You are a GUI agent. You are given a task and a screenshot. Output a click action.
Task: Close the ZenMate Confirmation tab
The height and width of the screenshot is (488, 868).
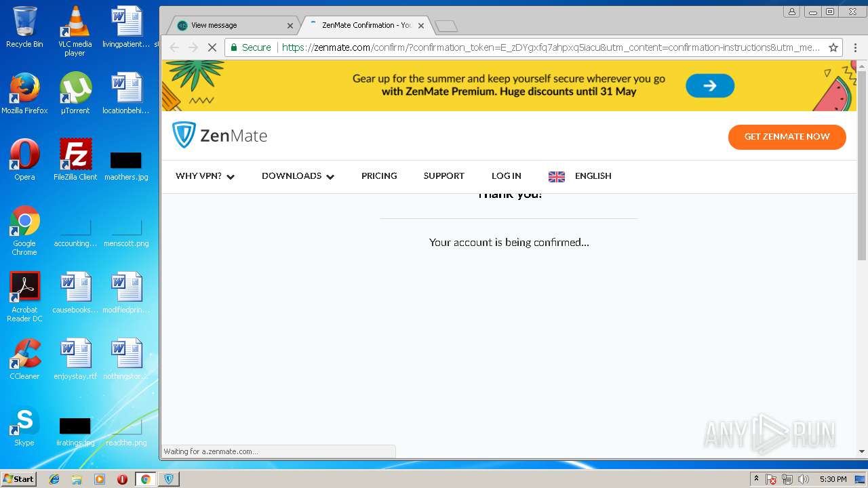click(421, 26)
